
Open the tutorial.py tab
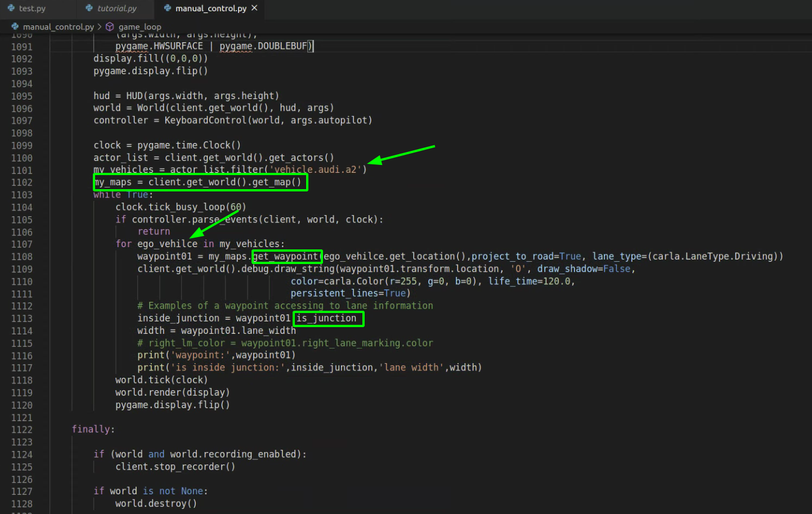click(x=116, y=8)
